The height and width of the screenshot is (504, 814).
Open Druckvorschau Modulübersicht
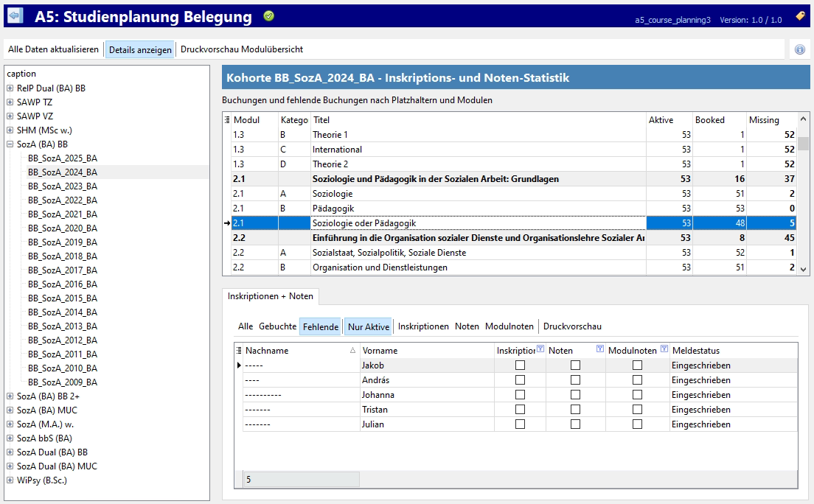coord(242,49)
